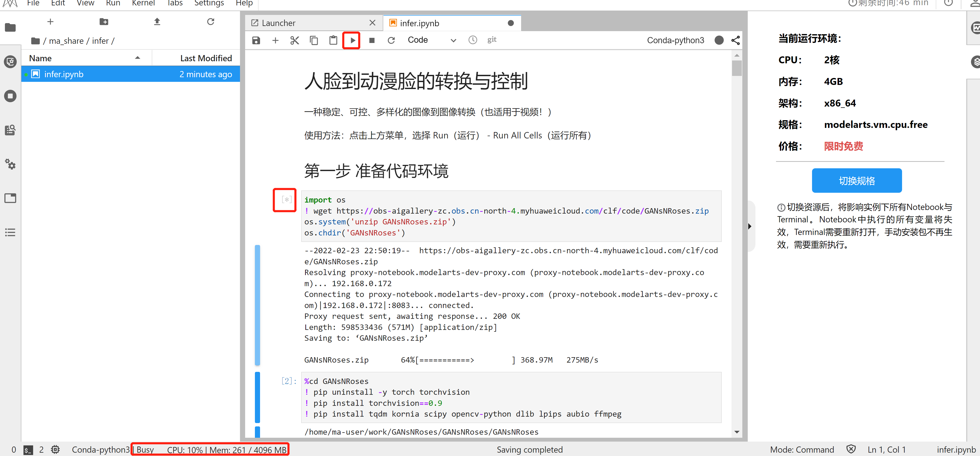Click the share notebook icon
980x456 pixels.
coord(735,40)
